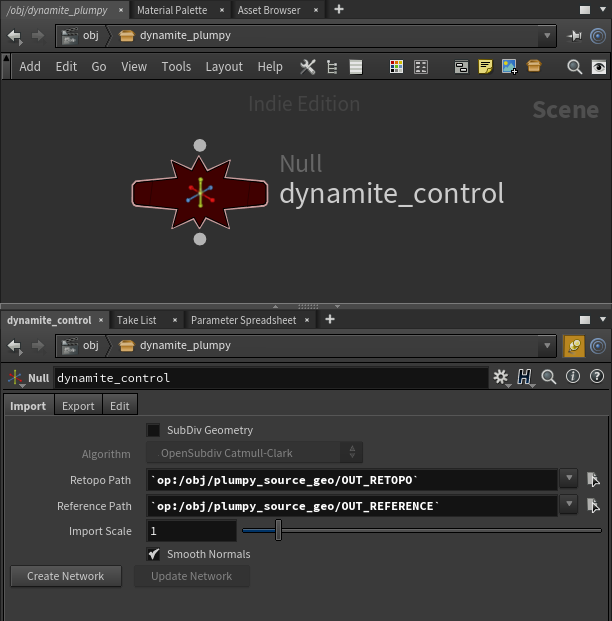Screen dimensions: 612x621
Task: Click the search magnifier in parameter pane
Action: (x=549, y=378)
